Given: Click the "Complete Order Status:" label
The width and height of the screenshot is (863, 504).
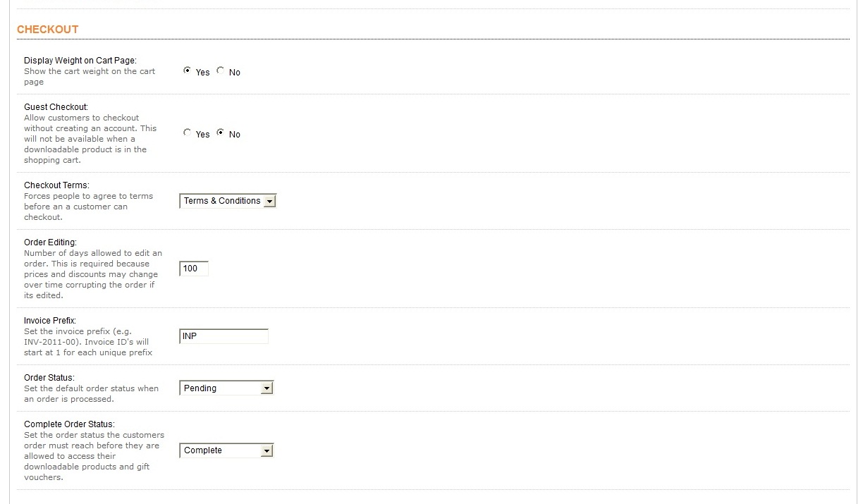Looking at the screenshot, I should tap(69, 424).
